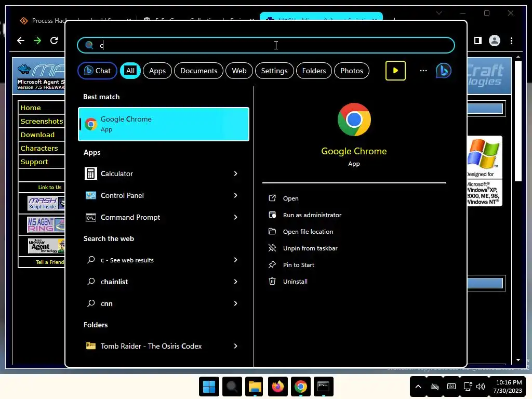
Task: Open File Explorer from taskbar
Action: pos(255,387)
